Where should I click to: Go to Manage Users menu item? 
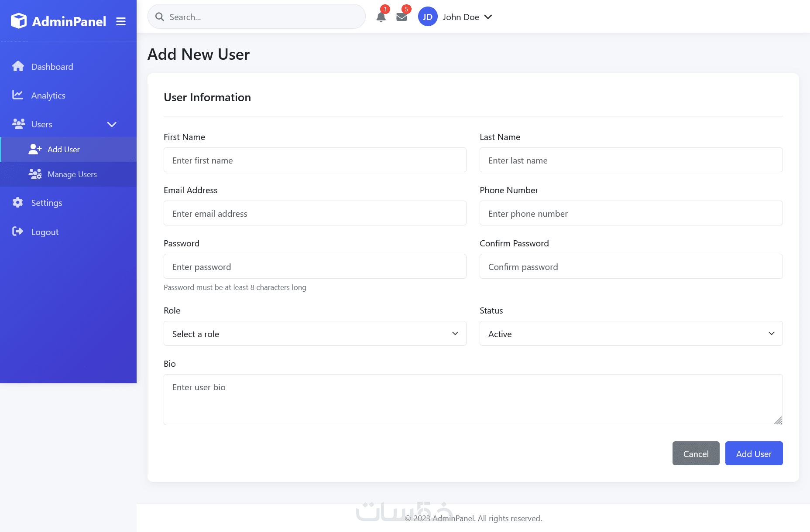click(x=72, y=174)
